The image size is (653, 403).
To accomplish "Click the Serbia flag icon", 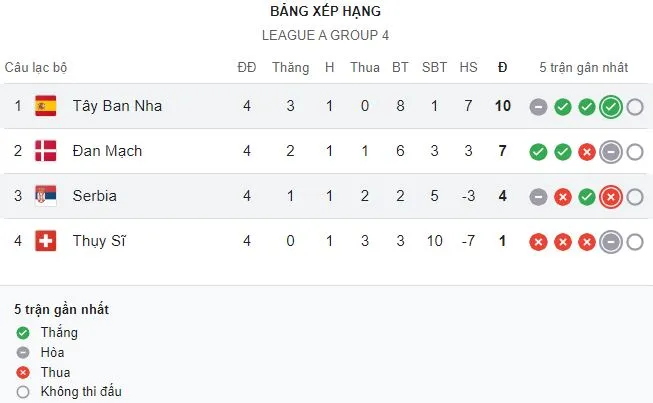I will [45, 196].
